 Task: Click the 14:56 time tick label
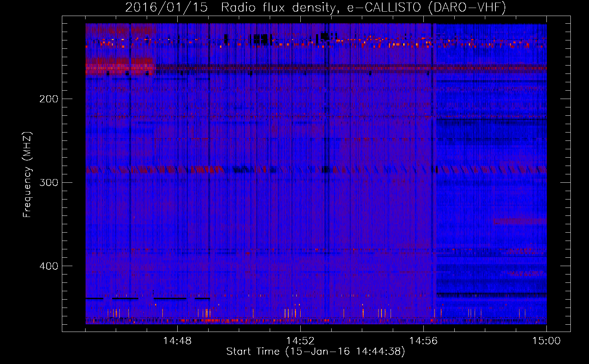(x=423, y=341)
